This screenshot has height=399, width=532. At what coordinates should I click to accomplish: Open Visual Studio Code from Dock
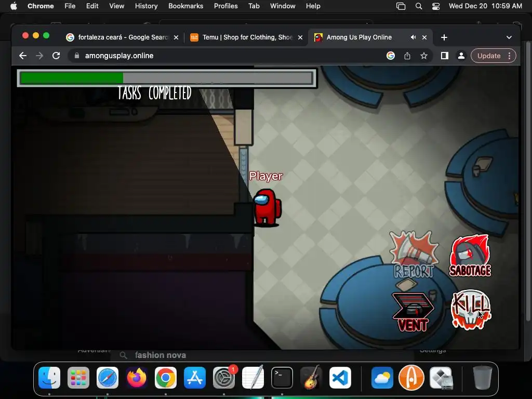(x=340, y=378)
